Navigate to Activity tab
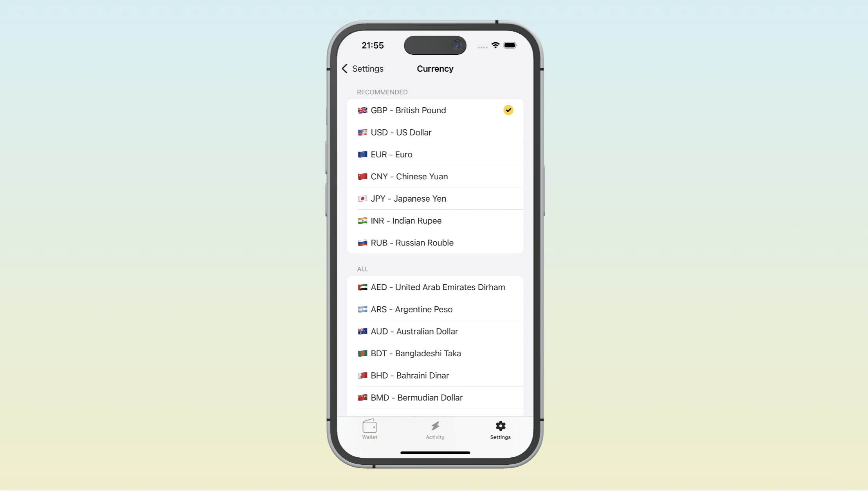Image resolution: width=868 pixels, height=491 pixels. 435,430
